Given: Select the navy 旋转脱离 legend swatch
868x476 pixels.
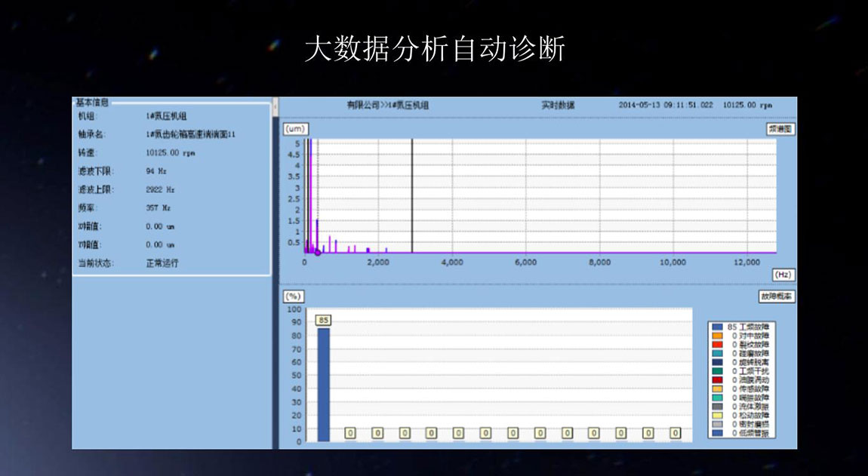Looking at the screenshot, I should 718,363.
